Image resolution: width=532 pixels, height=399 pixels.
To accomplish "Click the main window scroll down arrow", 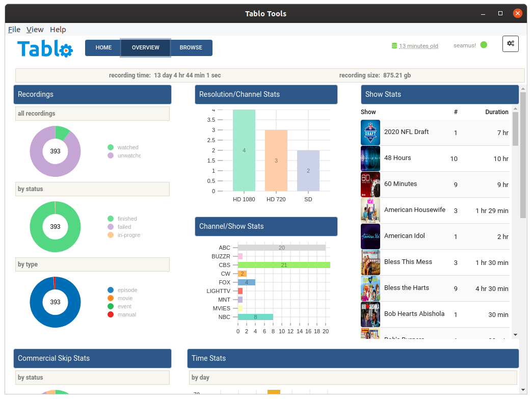I will (x=523, y=390).
